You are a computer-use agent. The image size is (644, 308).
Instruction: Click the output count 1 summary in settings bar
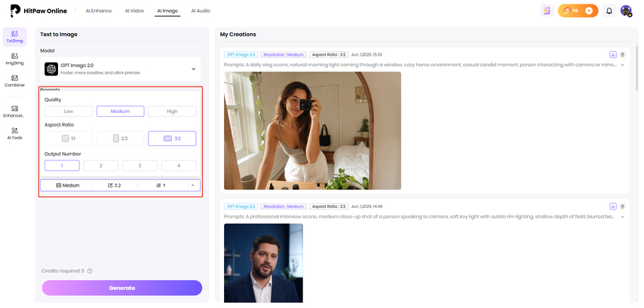(161, 185)
